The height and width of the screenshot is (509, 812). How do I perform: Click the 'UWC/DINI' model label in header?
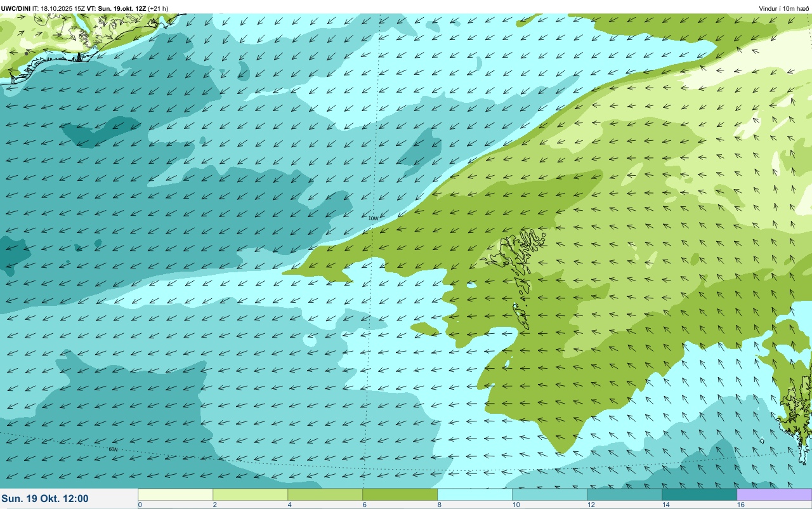(16, 8)
